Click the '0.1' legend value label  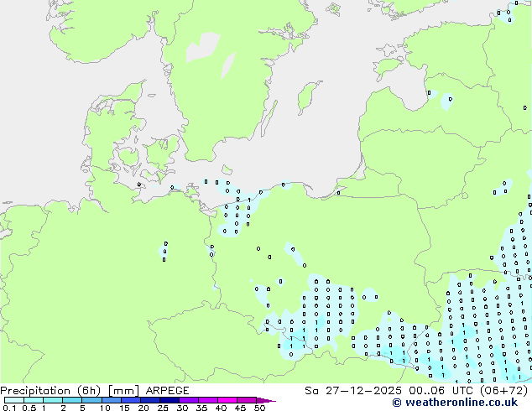coord(8,408)
